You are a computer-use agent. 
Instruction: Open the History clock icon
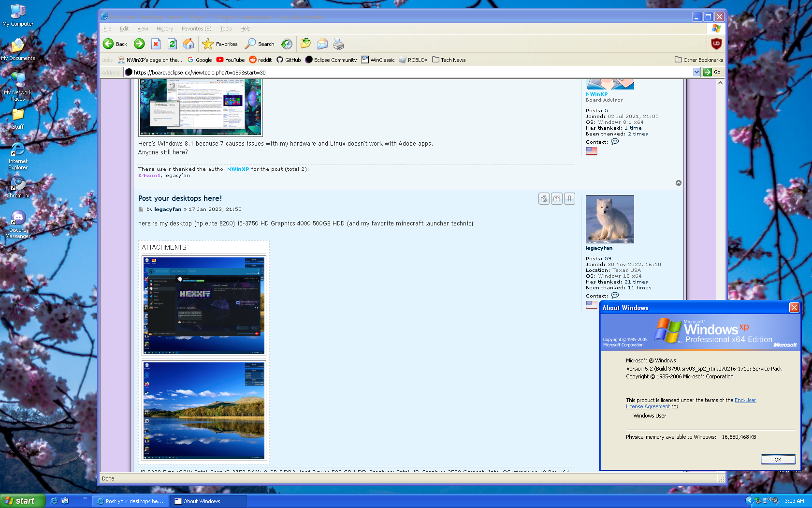click(x=287, y=44)
